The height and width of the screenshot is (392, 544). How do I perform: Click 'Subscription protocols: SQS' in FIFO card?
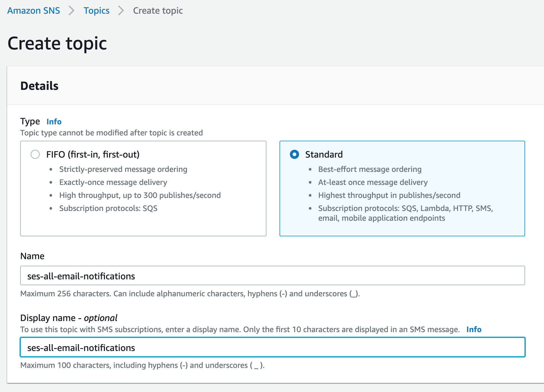[108, 208]
